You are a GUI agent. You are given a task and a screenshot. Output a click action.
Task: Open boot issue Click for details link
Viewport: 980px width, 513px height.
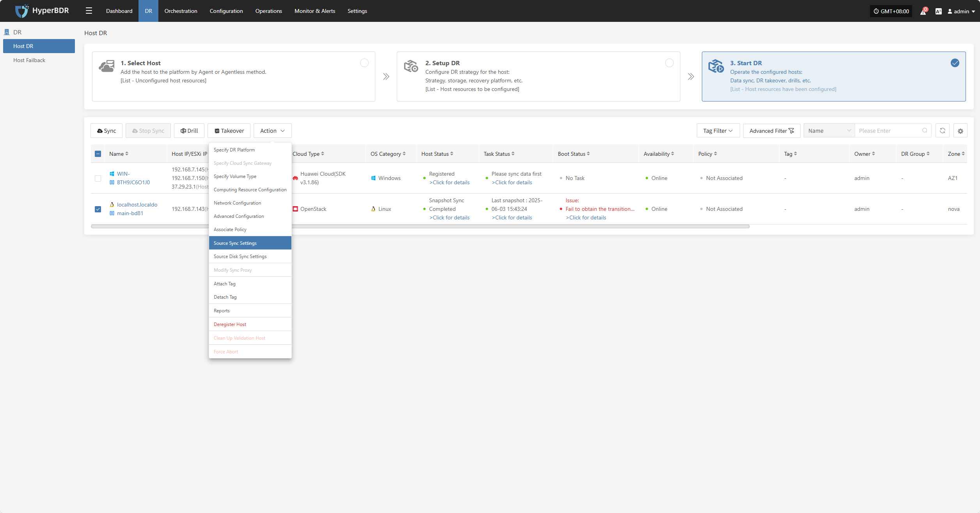[x=586, y=217]
